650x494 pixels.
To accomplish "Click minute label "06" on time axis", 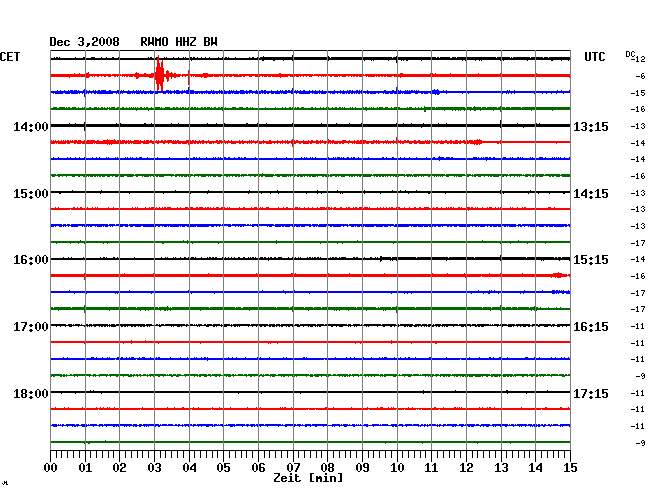I will pos(258,467).
